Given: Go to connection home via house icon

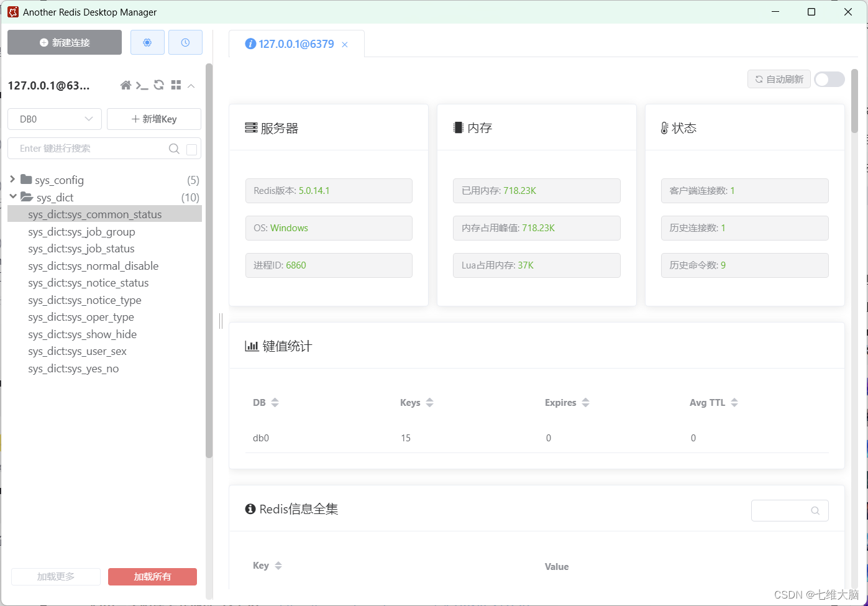Looking at the screenshot, I should 126,85.
